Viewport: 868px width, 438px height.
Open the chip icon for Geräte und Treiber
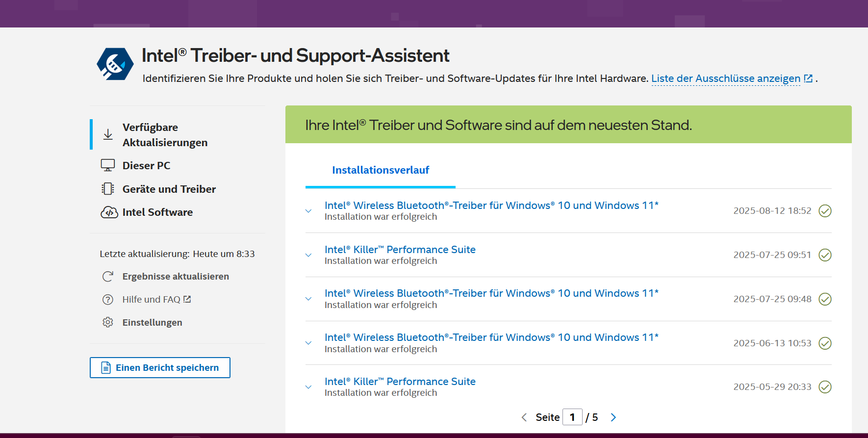pyautogui.click(x=108, y=189)
